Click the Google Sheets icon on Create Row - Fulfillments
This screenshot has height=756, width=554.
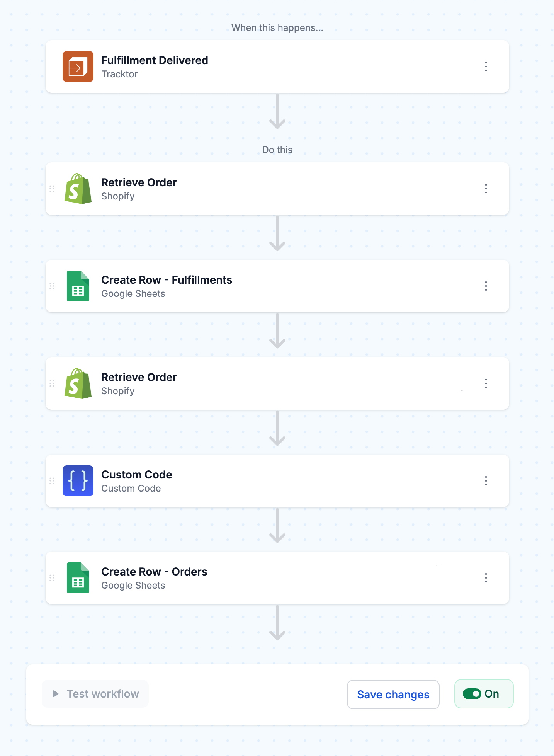(78, 286)
